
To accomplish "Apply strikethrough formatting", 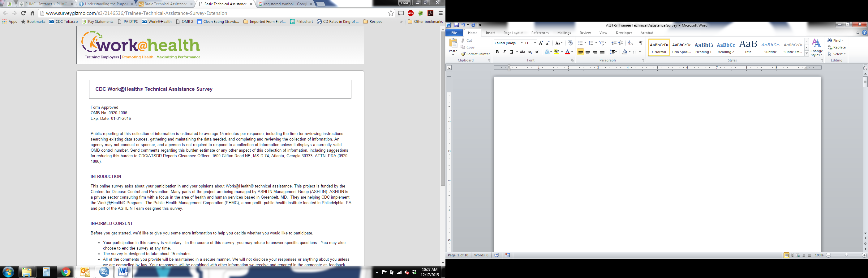I will (522, 52).
